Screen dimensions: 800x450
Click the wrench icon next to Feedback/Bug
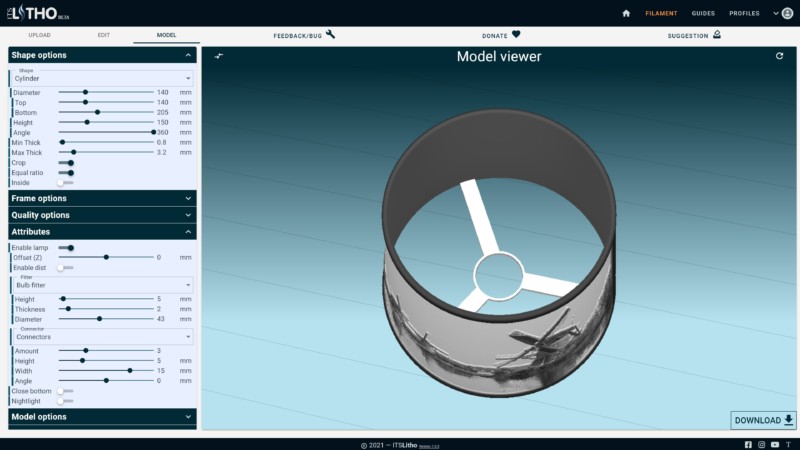(x=331, y=34)
